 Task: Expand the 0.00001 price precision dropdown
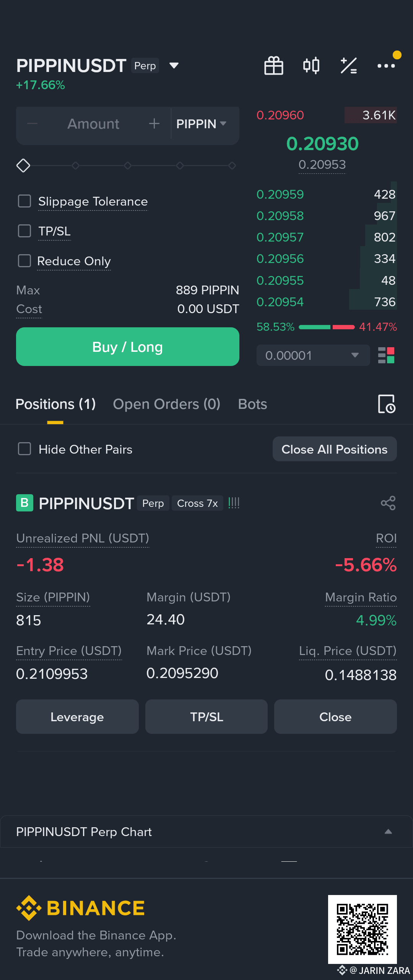[313, 355]
